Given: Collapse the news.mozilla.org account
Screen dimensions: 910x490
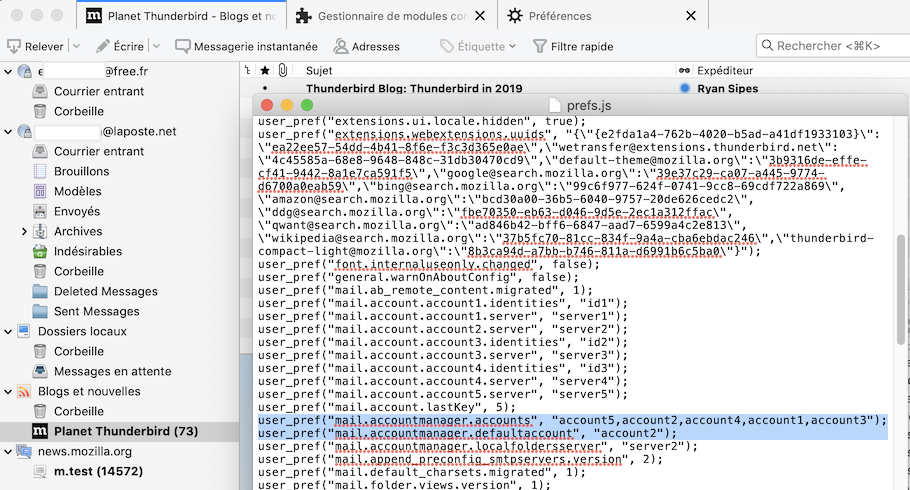Looking at the screenshot, I should click(x=8, y=452).
